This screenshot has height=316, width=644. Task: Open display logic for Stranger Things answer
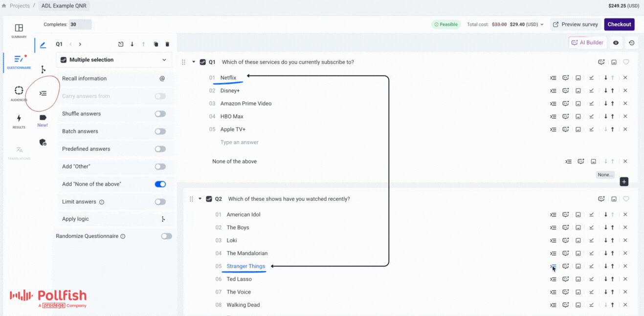(553, 266)
